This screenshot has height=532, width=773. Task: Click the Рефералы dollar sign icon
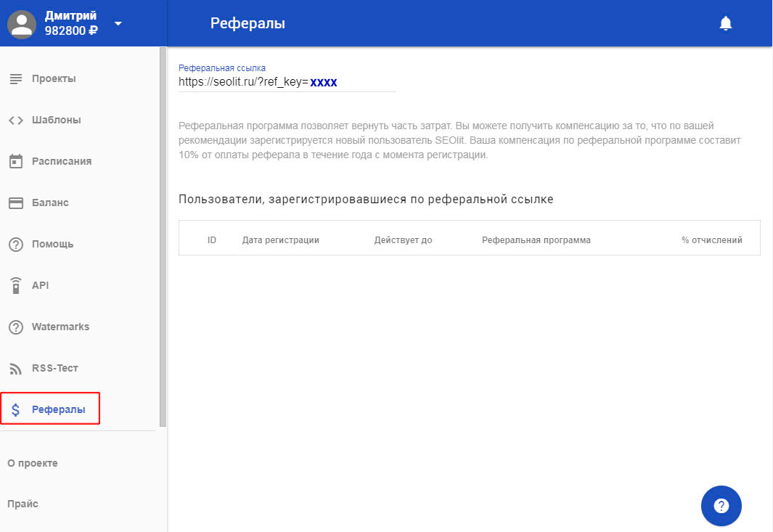point(16,410)
